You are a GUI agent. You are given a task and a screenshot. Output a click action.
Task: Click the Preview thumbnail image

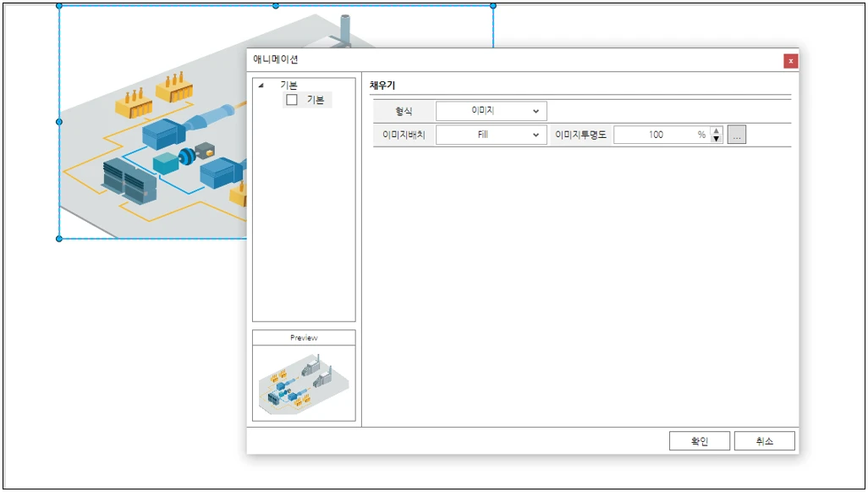pyautogui.click(x=304, y=383)
